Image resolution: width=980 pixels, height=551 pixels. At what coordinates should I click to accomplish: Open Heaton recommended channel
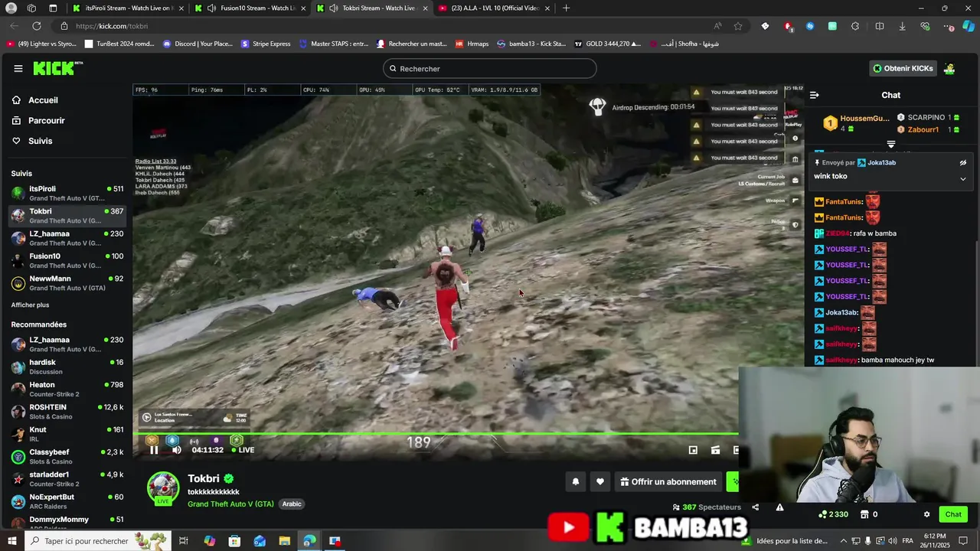point(67,390)
